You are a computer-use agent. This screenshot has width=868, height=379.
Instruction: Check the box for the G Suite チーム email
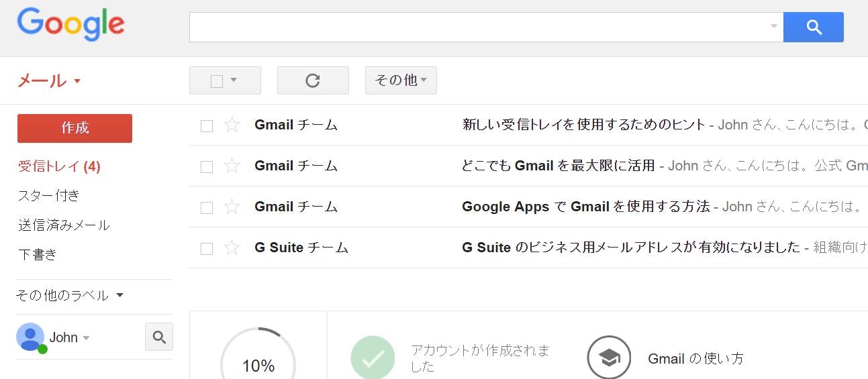point(207,248)
